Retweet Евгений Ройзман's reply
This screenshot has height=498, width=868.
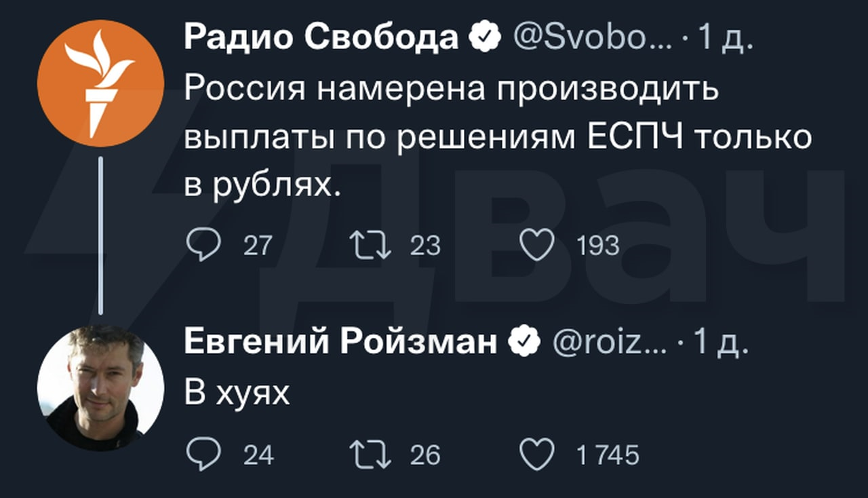coord(370,455)
